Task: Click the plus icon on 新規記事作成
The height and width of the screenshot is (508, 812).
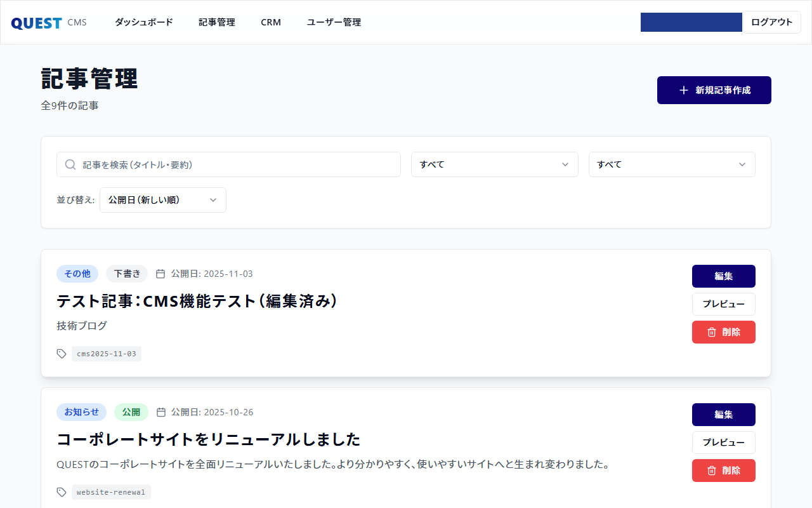Action: [683, 90]
